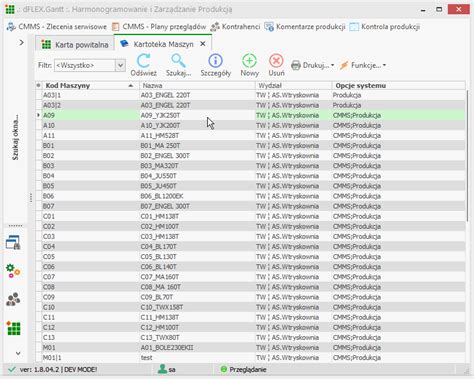Select row A03|1

pos(250,95)
